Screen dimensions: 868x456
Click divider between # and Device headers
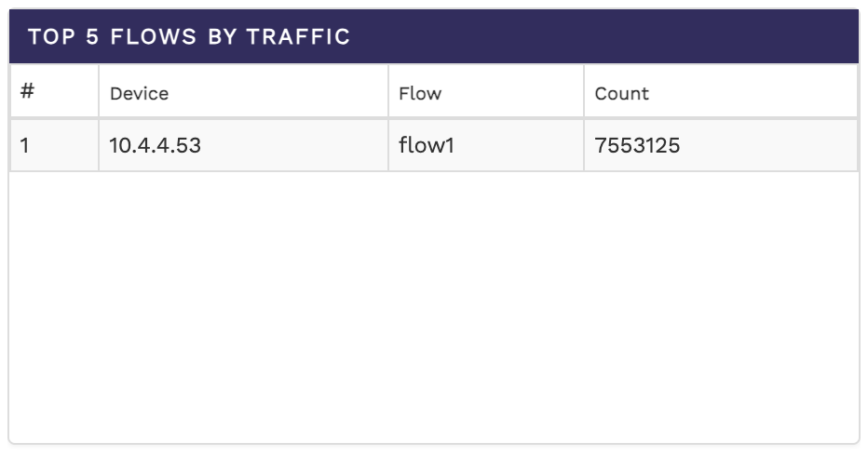[x=99, y=92]
